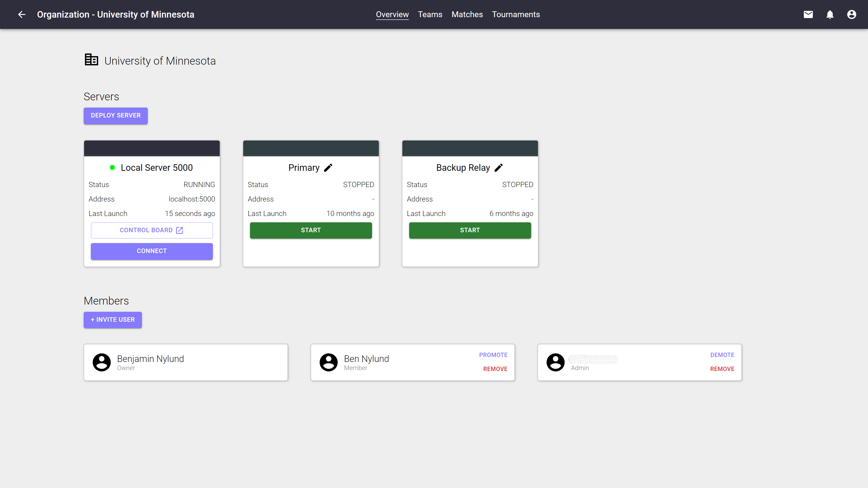Start the Backup Relay server
Screen dimensions: 868x488
click(470, 230)
